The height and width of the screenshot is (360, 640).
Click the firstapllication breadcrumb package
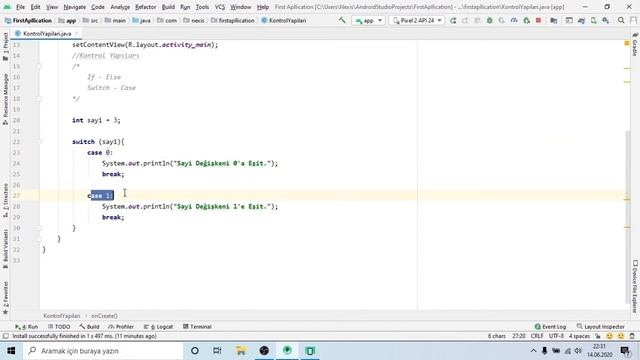point(233,20)
